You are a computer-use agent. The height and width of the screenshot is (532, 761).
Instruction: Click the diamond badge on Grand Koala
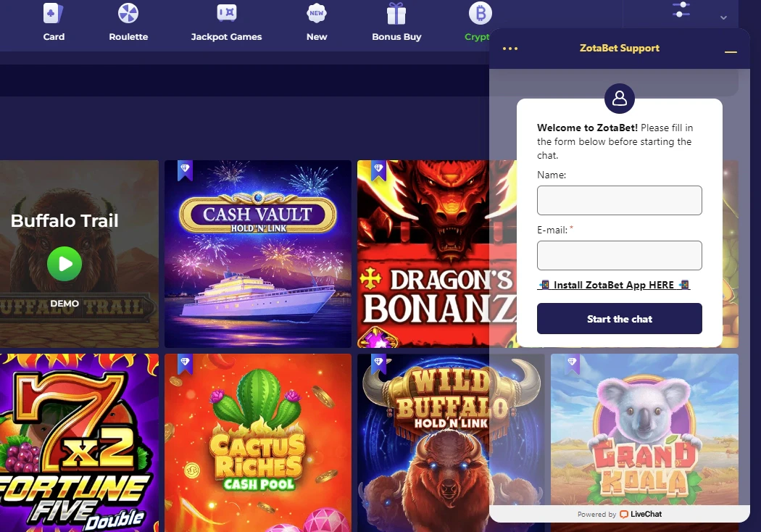573,364
